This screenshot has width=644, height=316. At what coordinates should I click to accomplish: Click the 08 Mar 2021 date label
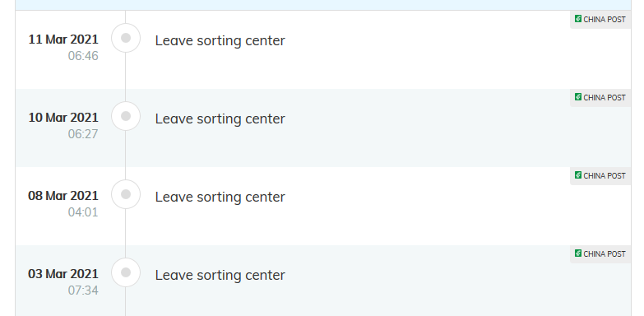(x=63, y=196)
